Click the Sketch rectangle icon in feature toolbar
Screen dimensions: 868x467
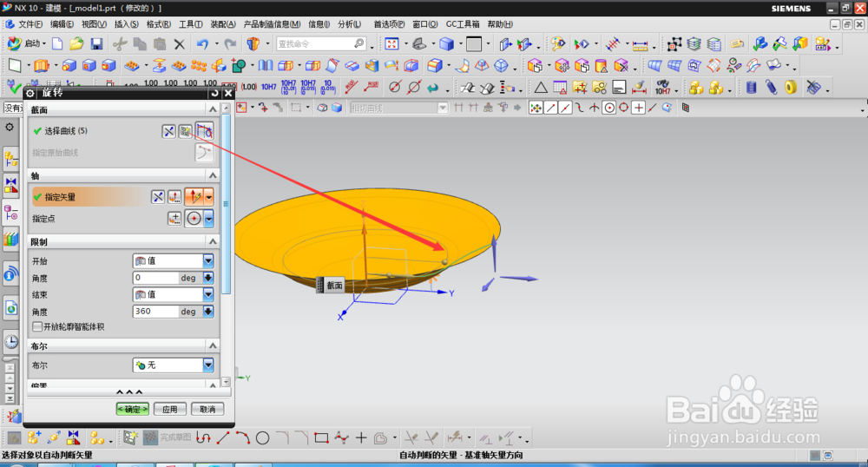coord(15,66)
